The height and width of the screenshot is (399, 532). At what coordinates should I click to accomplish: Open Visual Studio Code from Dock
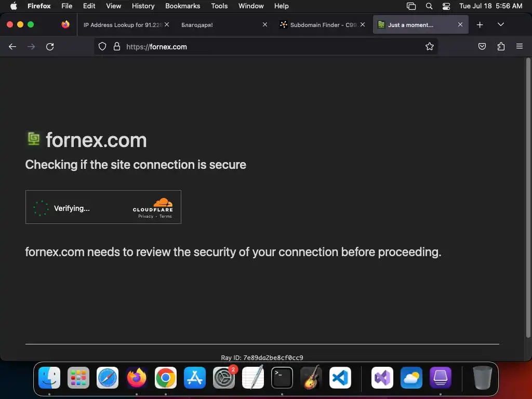[340, 378]
